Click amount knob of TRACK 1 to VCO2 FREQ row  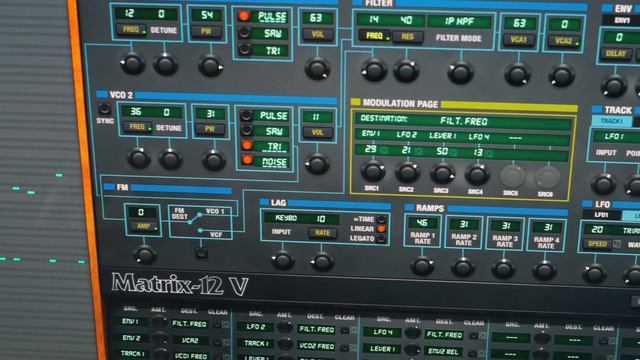284,344
